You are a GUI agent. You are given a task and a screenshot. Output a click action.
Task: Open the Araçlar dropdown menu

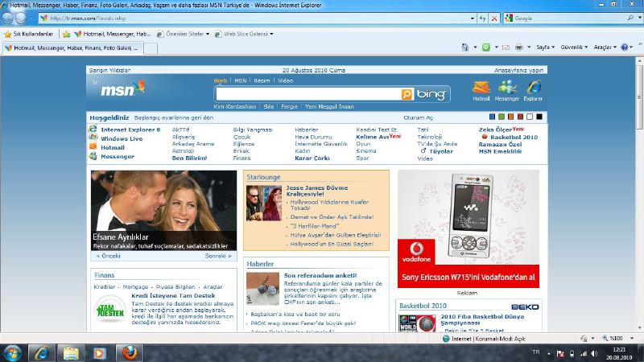point(605,47)
